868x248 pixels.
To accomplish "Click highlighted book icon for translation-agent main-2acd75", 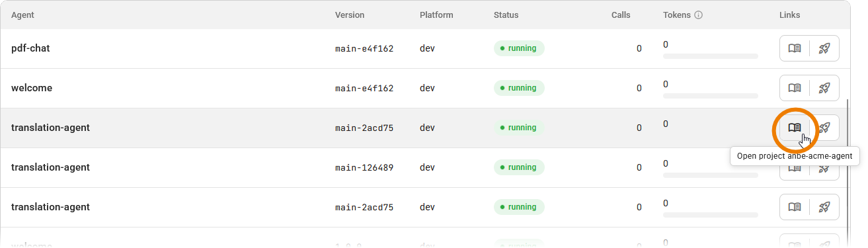I will 795,128.
